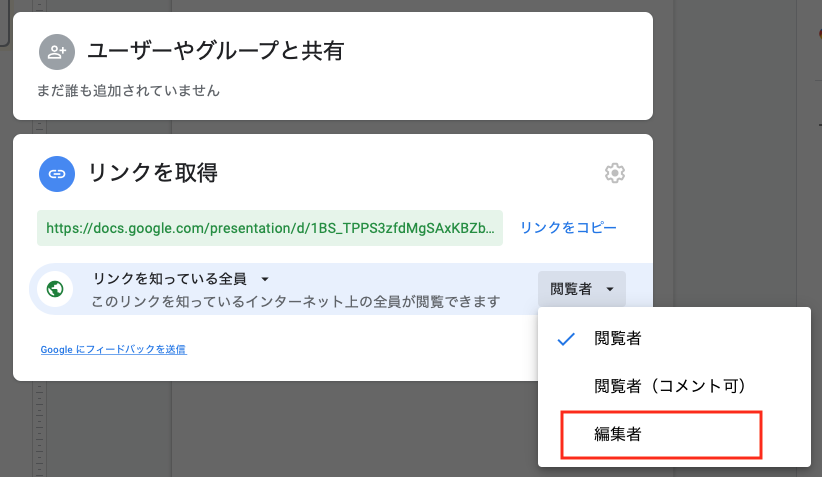
Task: Open the 閲覧者 role dropdown
Action: pyautogui.click(x=581, y=289)
